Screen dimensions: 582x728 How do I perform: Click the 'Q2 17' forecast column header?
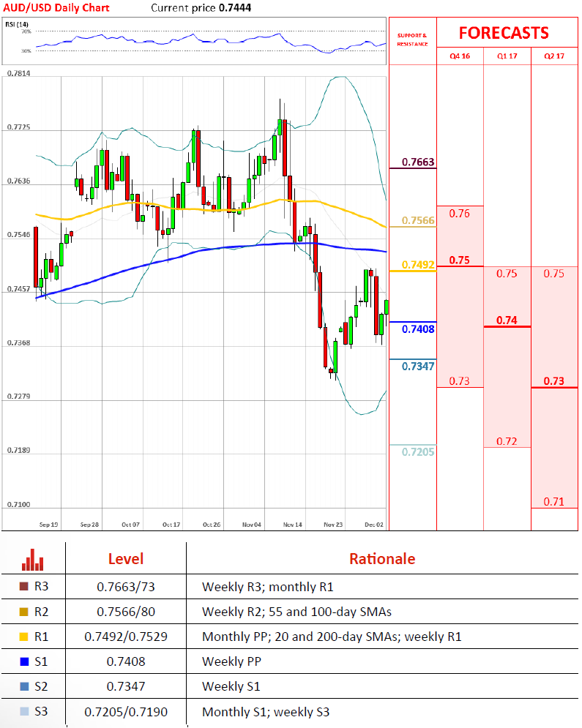pyautogui.click(x=554, y=56)
